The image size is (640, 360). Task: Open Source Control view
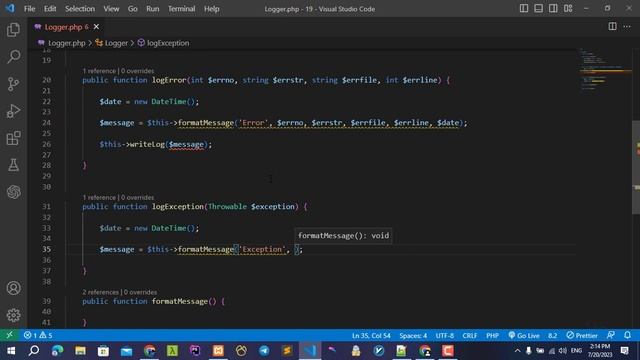13,84
